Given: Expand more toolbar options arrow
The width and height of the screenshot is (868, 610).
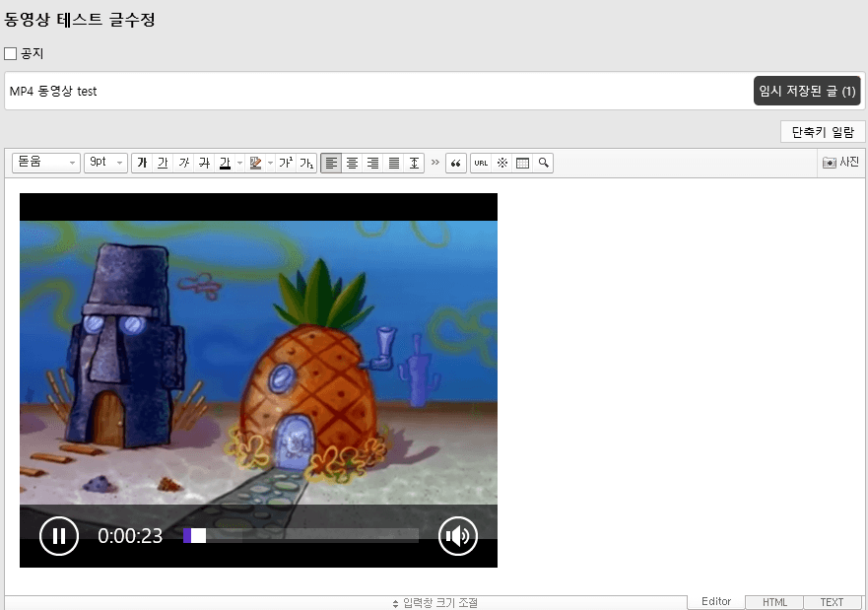Looking at the screenshot, I should [435, 163].
